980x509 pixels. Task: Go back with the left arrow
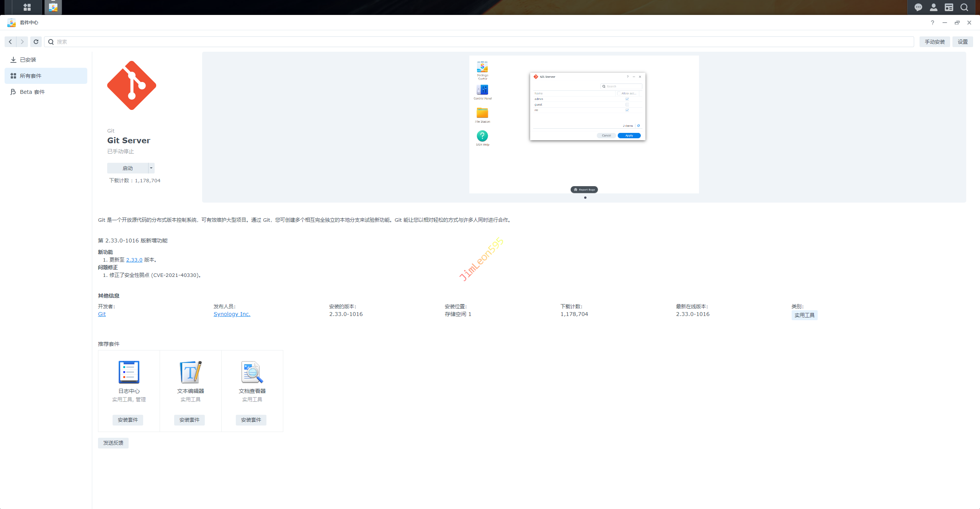10,42
